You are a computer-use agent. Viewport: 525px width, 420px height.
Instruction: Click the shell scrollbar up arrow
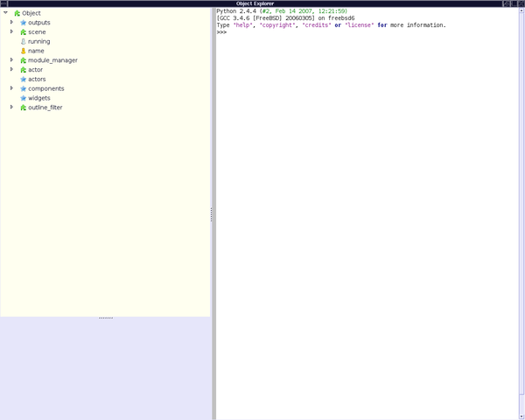click(521, 10)
